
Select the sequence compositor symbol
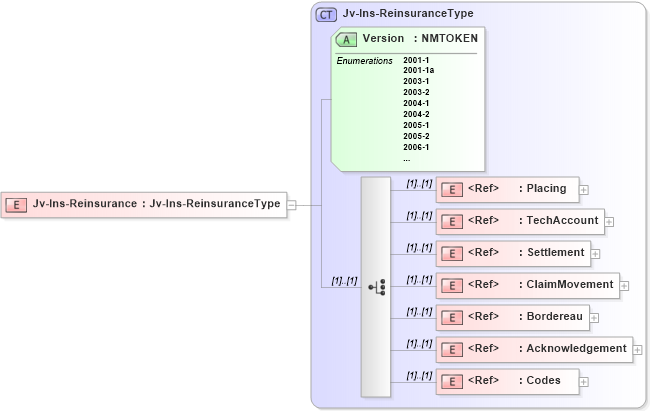tap(377, 287)
